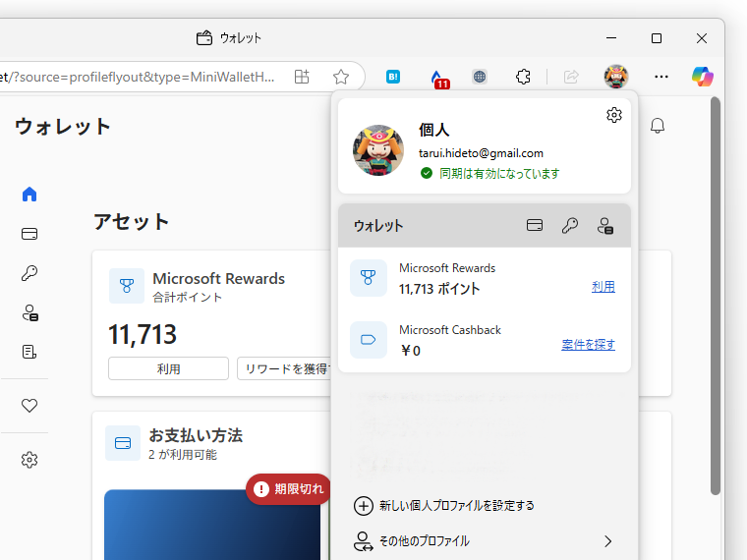The width and height of the screenshot is (747, 560).
Task: Click the page vertical scrollbar
Action: point(716,296)
